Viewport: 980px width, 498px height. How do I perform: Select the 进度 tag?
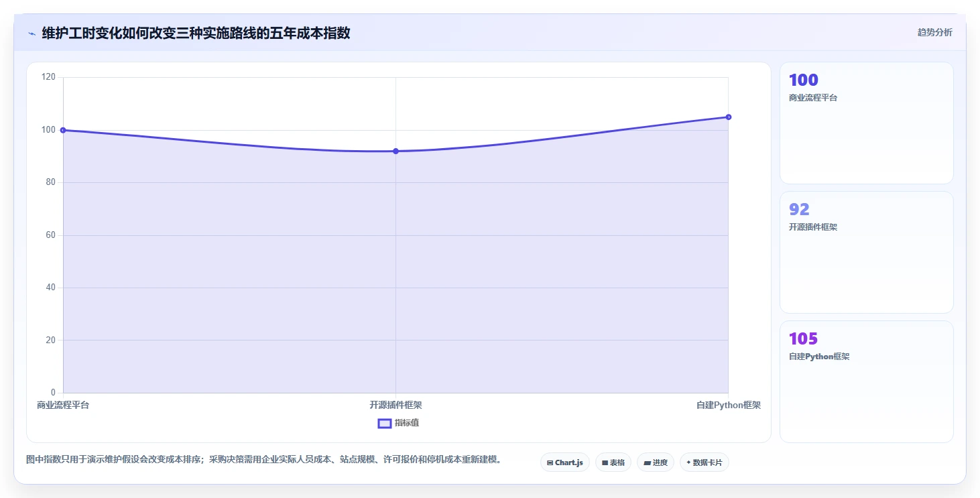click(x=655, y=462)
